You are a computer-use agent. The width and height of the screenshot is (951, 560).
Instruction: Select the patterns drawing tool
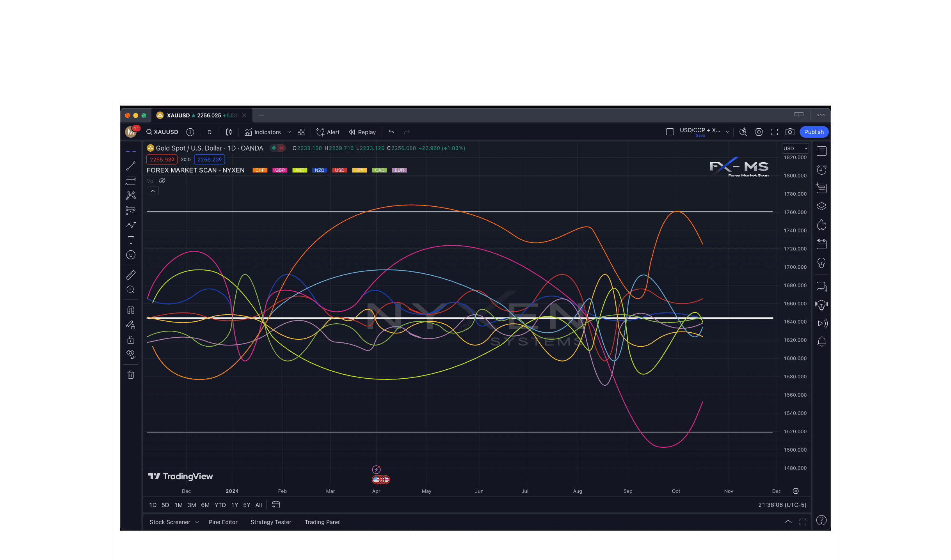point(131,195)
